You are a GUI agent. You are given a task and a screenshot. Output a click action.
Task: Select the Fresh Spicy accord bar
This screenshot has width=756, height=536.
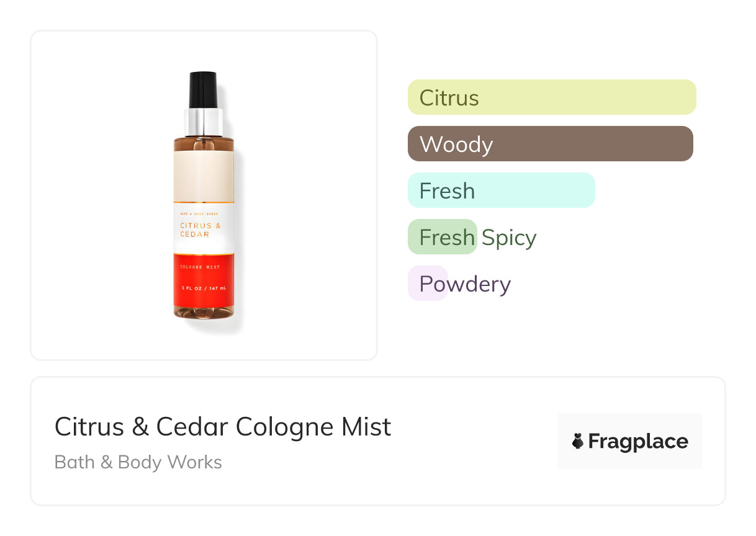pos(472,237)
